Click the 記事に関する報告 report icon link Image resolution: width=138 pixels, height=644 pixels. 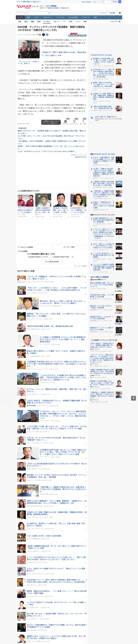pos(23,124)
